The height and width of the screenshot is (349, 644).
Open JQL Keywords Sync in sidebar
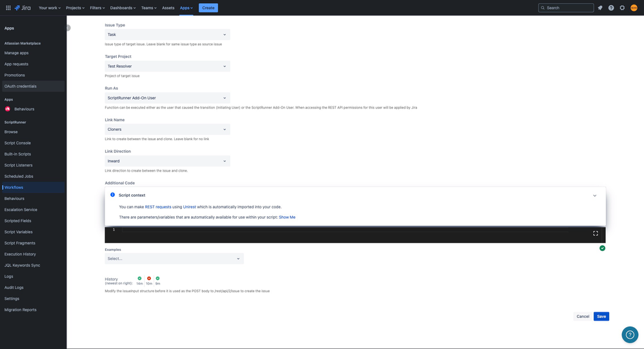tap(22, 265)
